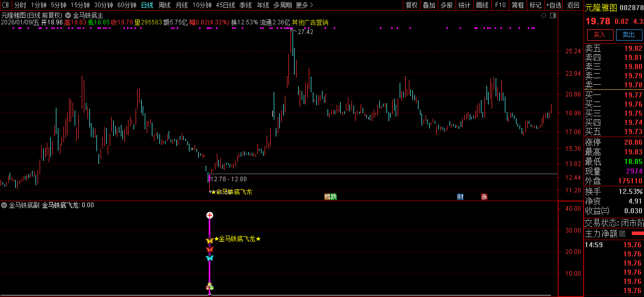Activate the 画线 drawing tool
Screen dimensions: 644x297
pyautogui.click(x=482, y=5)
